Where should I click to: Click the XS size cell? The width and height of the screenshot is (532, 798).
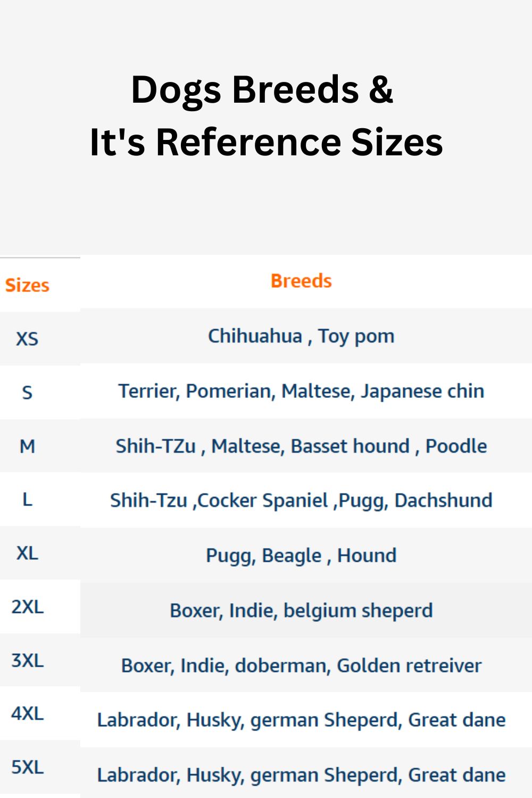pyautogui.click(x=27, y=339)
